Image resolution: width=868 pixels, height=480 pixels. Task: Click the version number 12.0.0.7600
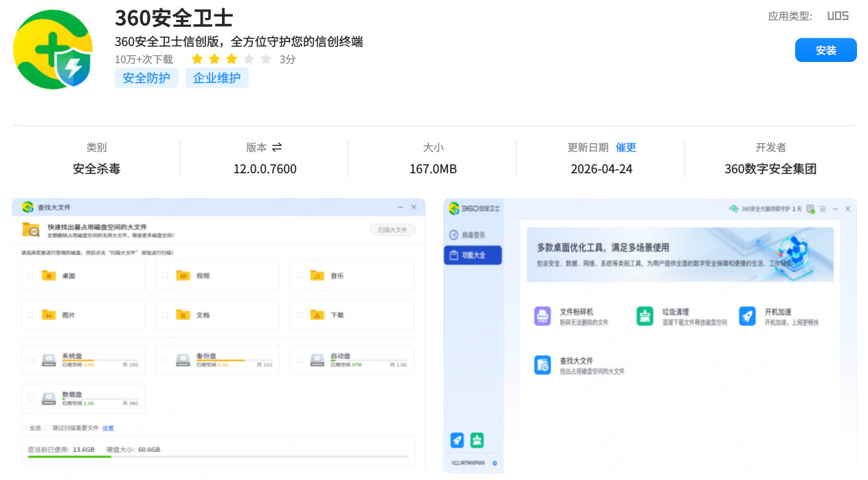point(265,168)
